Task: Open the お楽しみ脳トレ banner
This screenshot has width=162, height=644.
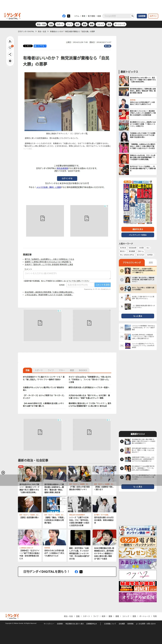Action: pos(138,564)
